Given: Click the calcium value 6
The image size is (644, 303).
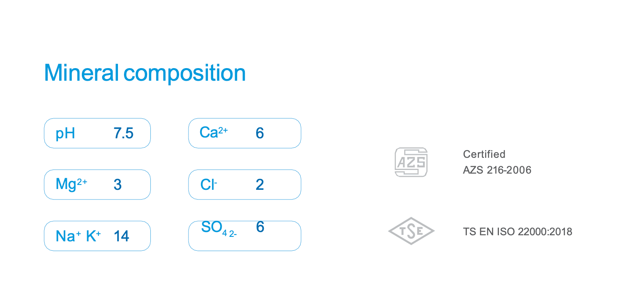Looking at the screenshot, I should click(x=260, y=133).
